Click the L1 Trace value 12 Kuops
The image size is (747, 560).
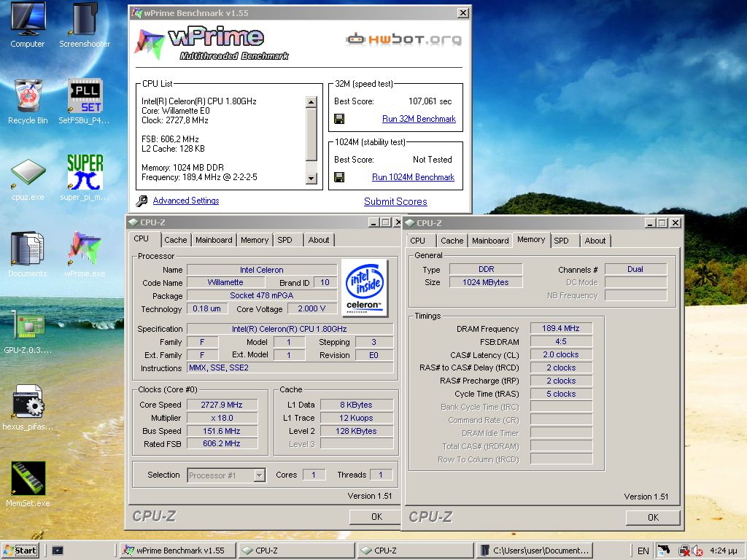(x=357, y=418)
